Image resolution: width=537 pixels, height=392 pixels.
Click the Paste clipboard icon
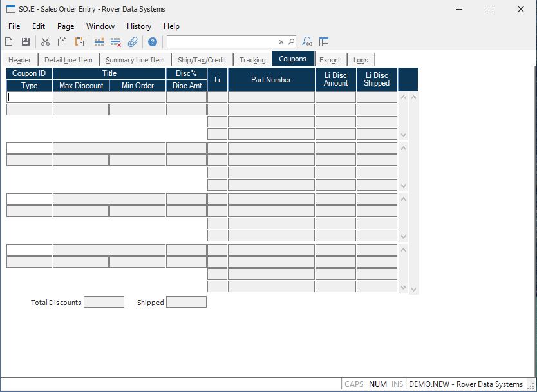click(79, 42)
